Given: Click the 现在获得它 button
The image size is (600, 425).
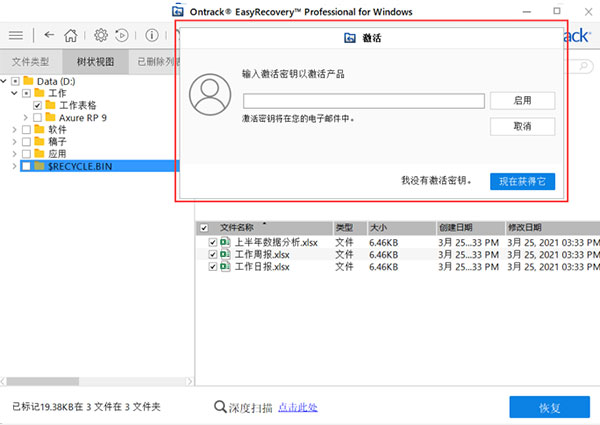Looking at the screenshot, I should tap(522, 181).
